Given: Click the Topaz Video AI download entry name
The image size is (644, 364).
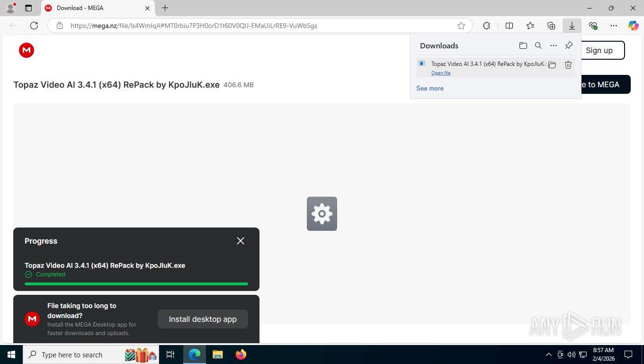Looking at the screenshot, I should tap(489, 64).
